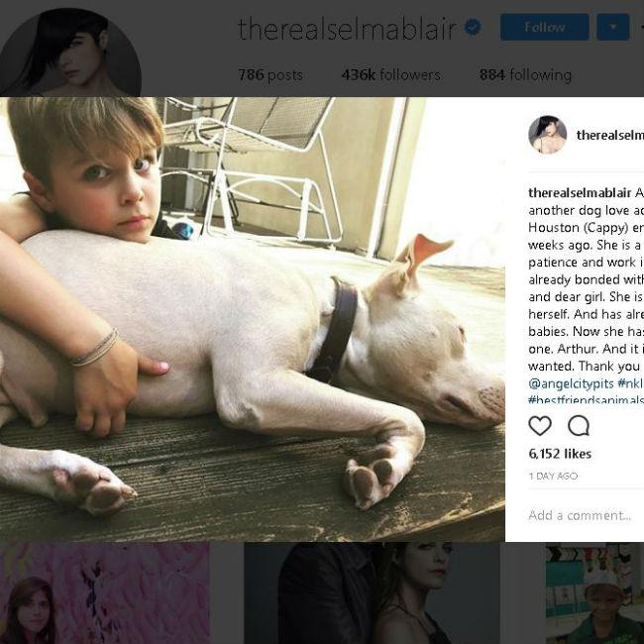
Task: Click the verified badge beside the username
Action: pos(473,28)
